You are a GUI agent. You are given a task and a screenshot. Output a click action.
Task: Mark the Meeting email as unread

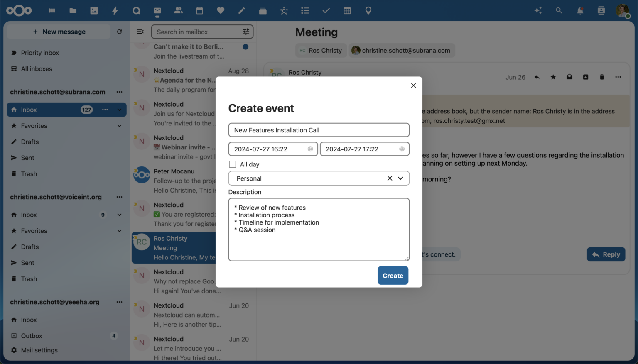[569, 77]
